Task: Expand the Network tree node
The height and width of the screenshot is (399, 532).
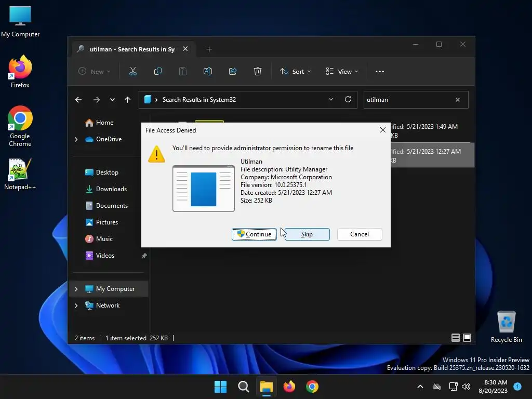Action: click(x=76, y=305)
